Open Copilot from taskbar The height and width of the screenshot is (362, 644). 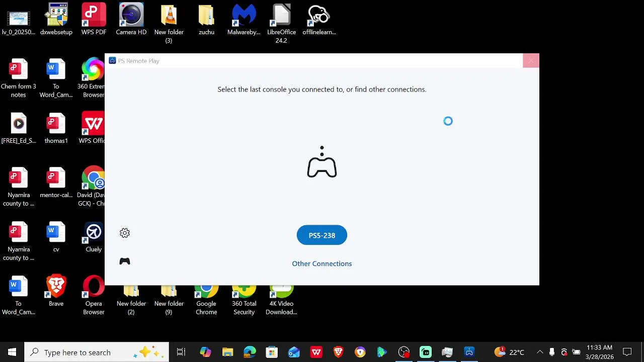pyautogui.click(x=205, y=352)
